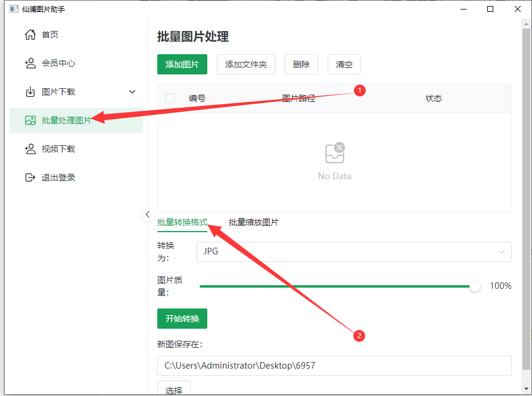The height and width of the screenshot is (396, 532).
Task: Click the scrollbar up arrow
Action: tap(526, 24)
